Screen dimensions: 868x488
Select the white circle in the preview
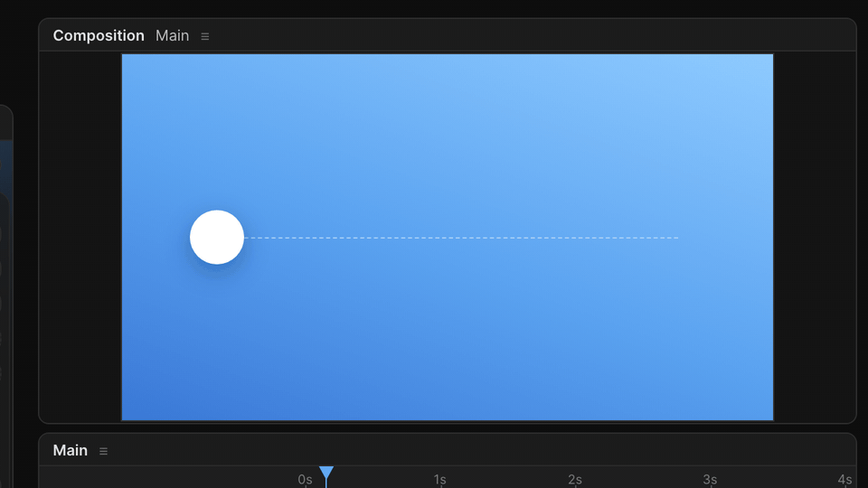tap(217, 237)
